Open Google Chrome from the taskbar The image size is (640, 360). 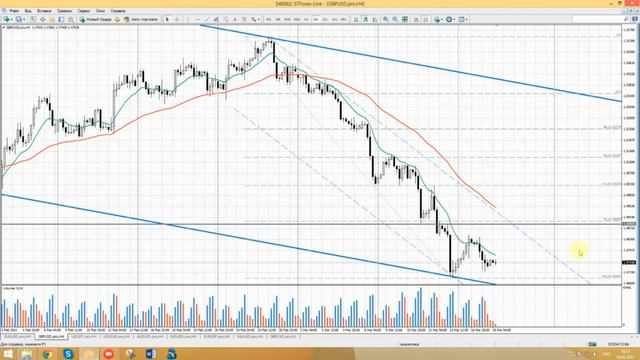(x=47, y=354)
